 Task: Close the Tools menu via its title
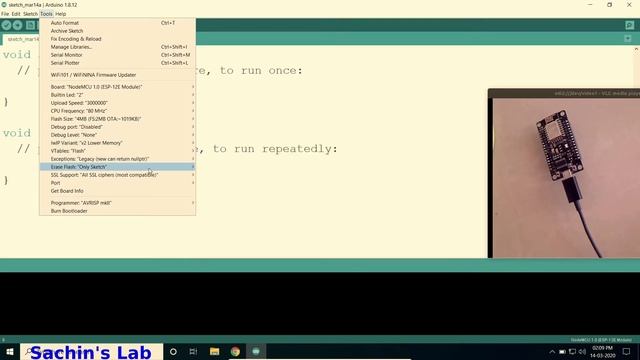coord(47,14)
